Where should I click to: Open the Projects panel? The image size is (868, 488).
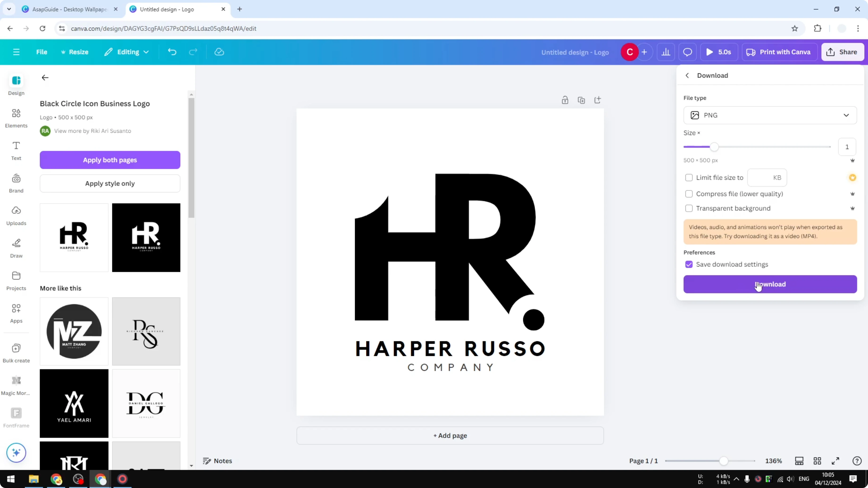[x=16, y=281]
